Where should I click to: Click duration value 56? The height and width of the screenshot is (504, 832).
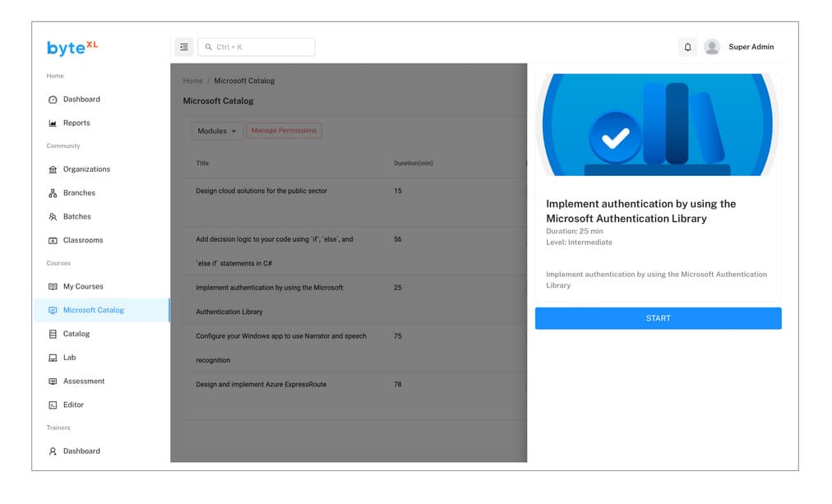tap(397, 239)
